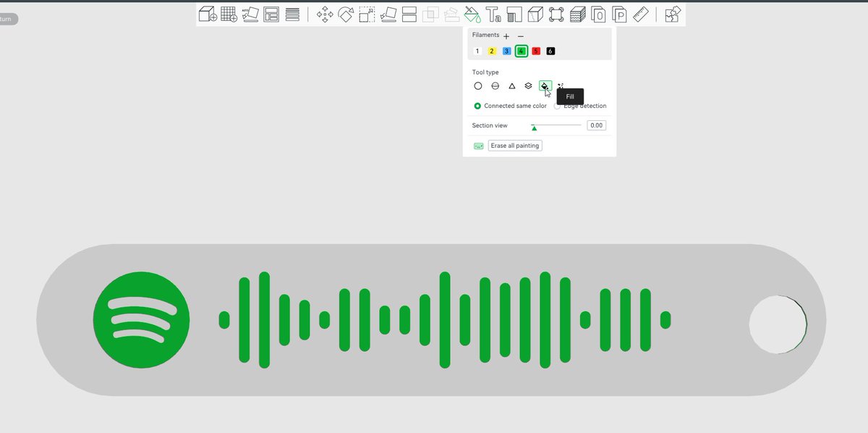Viewport: 868px width, 433px height.
Task: Select the Height range layers tool type
Action: [x=529, y=85]
